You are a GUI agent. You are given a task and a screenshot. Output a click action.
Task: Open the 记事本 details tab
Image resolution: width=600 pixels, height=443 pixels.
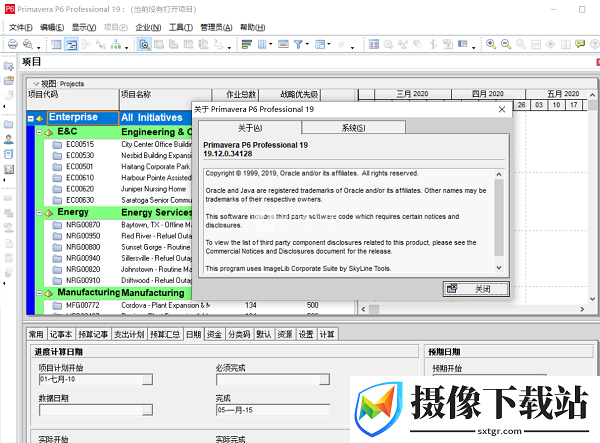point(61,334)
